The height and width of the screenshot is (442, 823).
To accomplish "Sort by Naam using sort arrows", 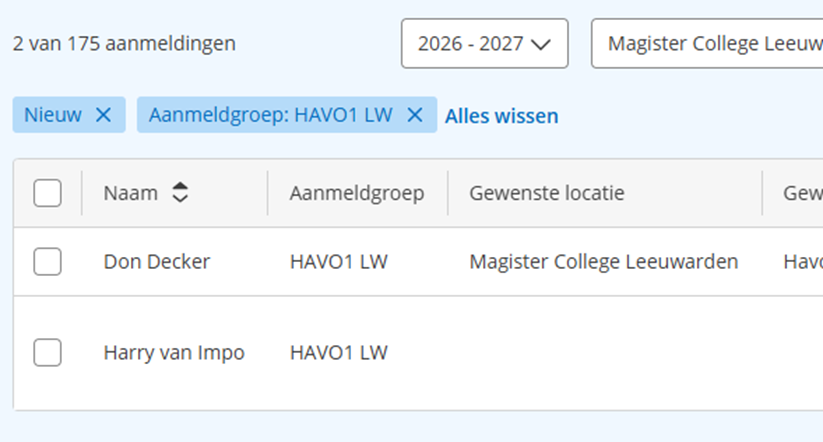I will click(x=180, y=193).
